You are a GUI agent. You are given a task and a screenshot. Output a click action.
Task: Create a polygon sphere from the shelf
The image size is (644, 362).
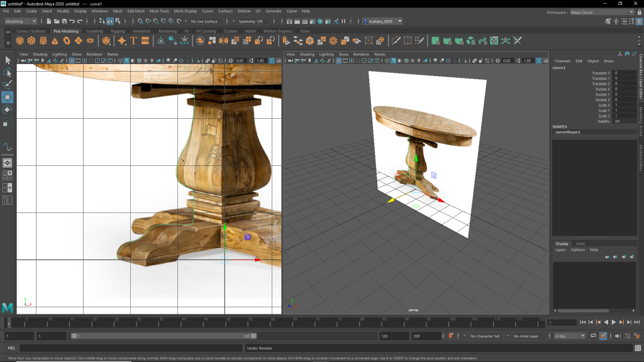(x=20, y=41)
